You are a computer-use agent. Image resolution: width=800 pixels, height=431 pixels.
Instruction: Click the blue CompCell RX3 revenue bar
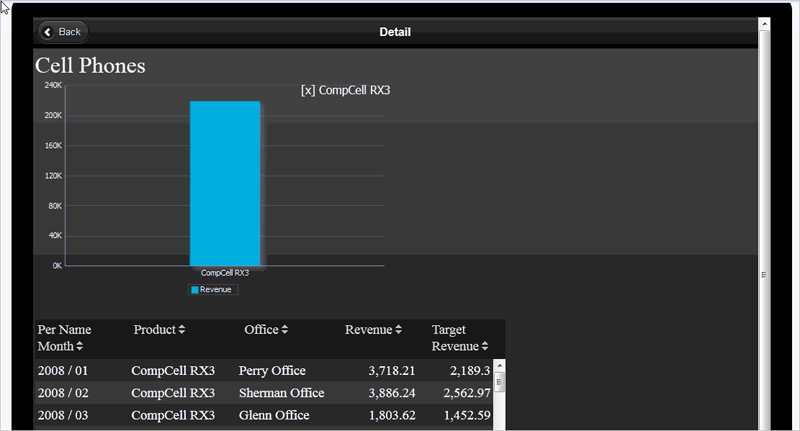click(225, 183)
